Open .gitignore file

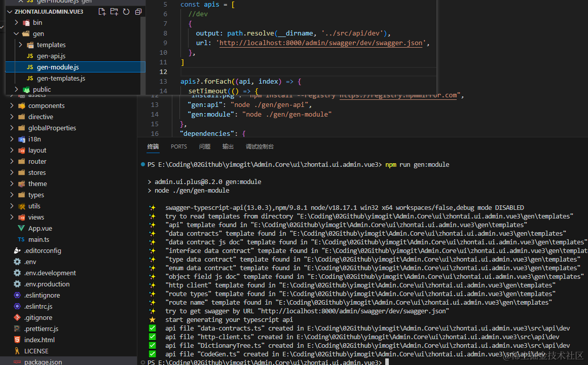pyautogui.click(x=38, y=318)
